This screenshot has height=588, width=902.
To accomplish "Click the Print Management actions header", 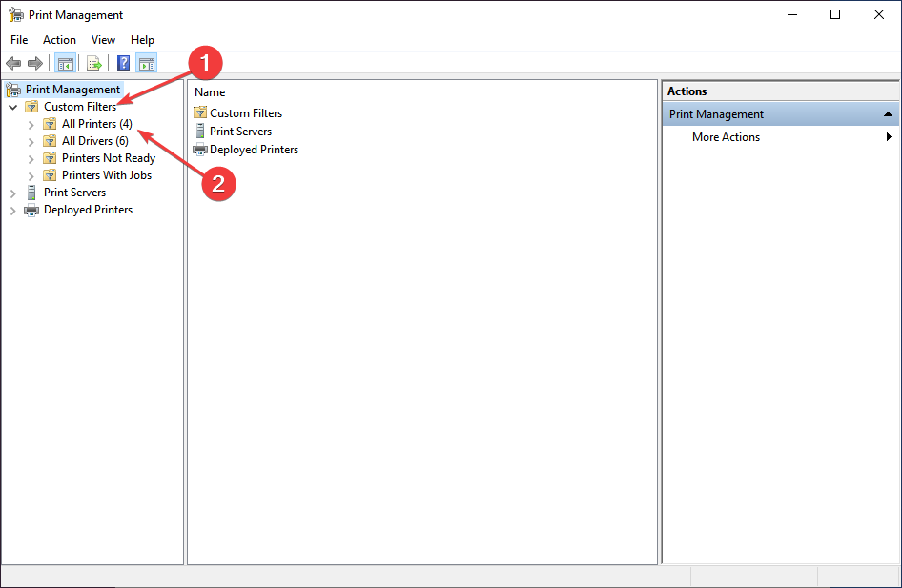I will (781, 113).
